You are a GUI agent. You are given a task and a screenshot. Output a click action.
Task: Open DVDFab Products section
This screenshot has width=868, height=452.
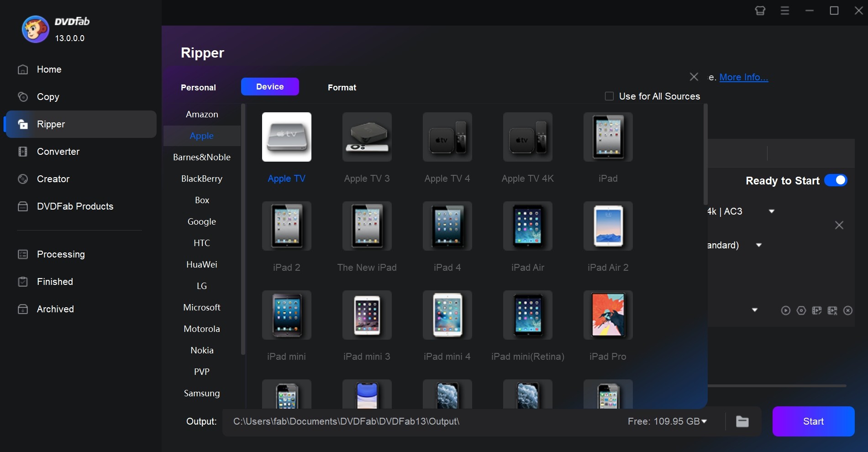click(x=74, y=206)
